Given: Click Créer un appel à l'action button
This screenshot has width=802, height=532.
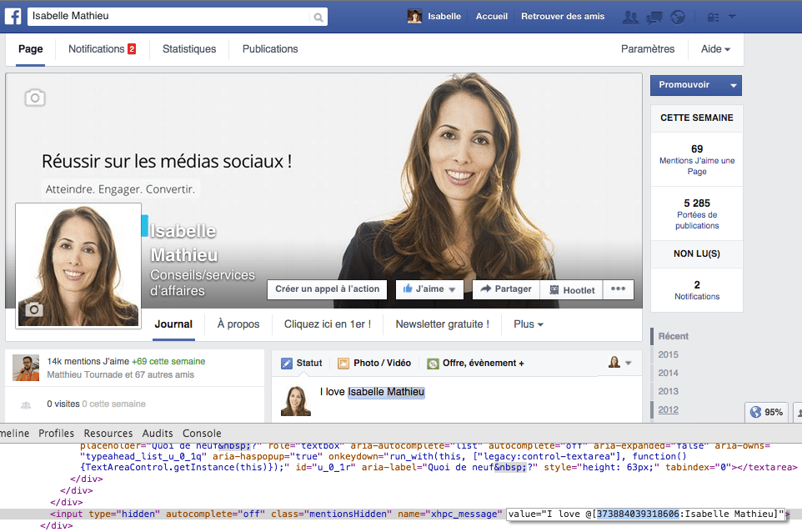Looking at the screenshot, I should tap(327, 289).
